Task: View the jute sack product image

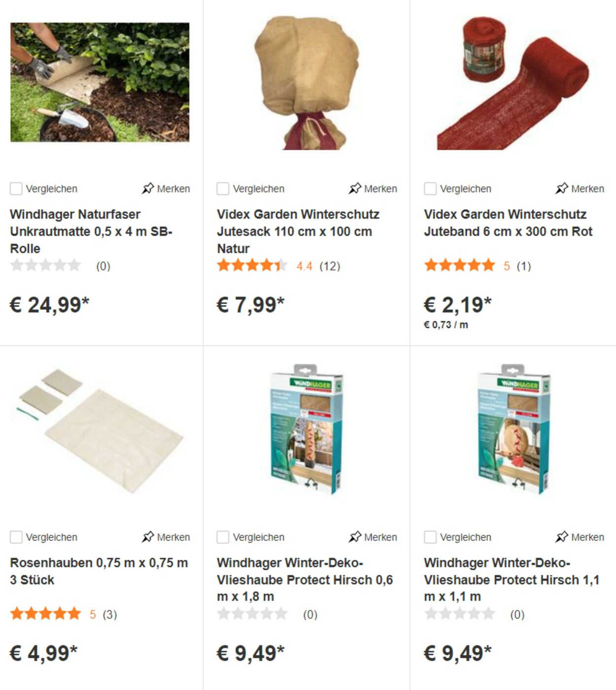Action: [x=307, y=83]
